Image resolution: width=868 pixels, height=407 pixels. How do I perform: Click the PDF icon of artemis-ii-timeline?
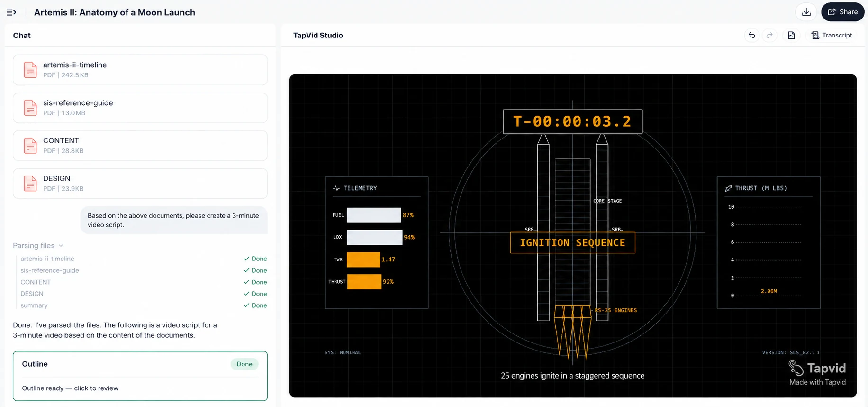pyautogui.click(x=30, y=70)
